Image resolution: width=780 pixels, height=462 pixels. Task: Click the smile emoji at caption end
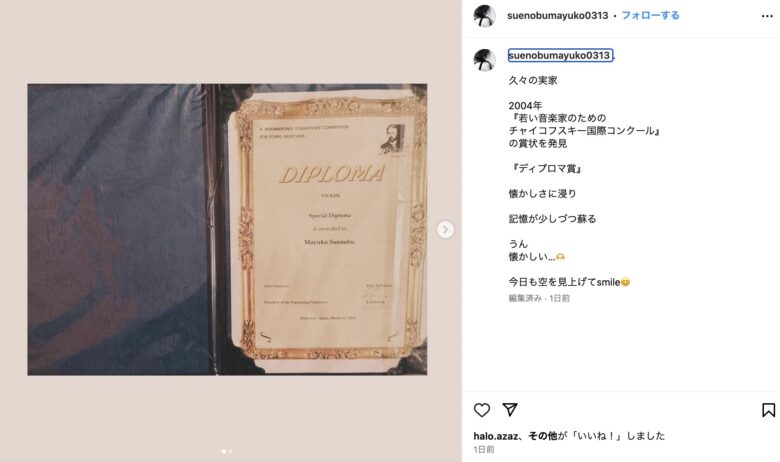coord(625,282)
